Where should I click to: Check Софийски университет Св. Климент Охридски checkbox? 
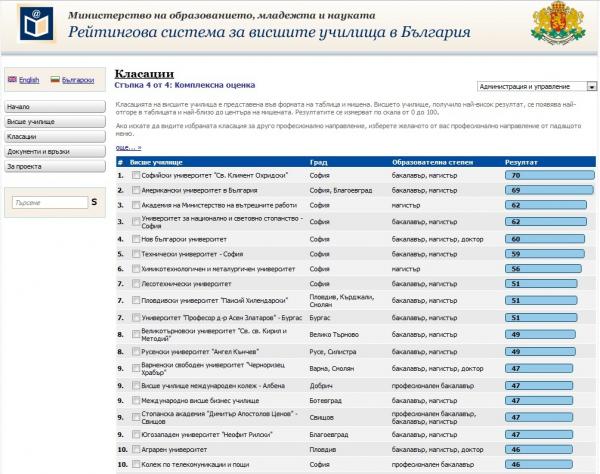coord(136,175)
